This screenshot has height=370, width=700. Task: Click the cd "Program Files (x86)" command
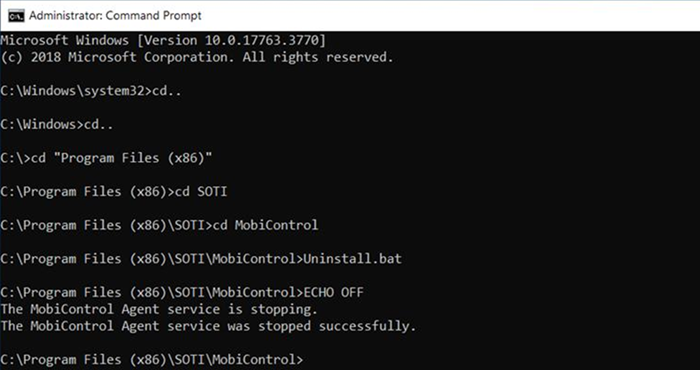(x=121, y=158)
